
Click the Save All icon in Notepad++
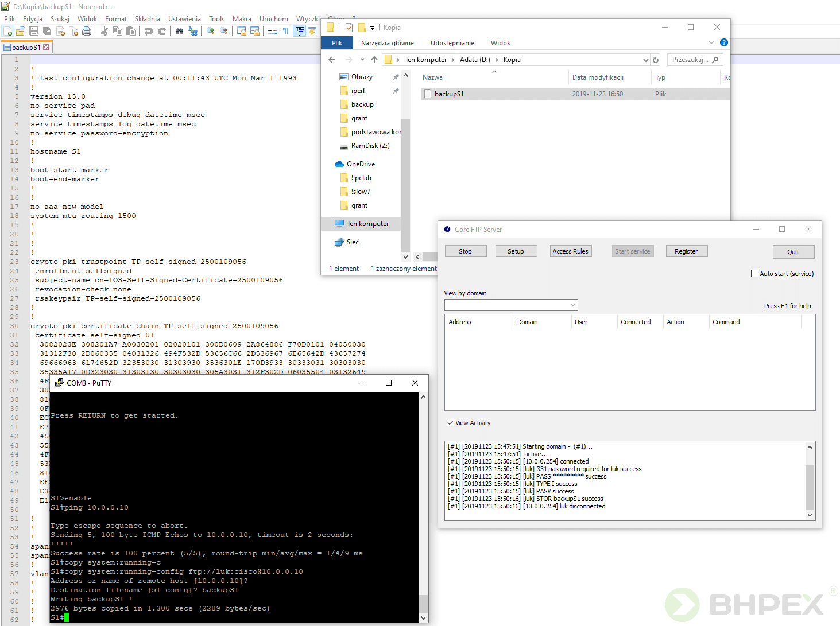click(47, 31)
